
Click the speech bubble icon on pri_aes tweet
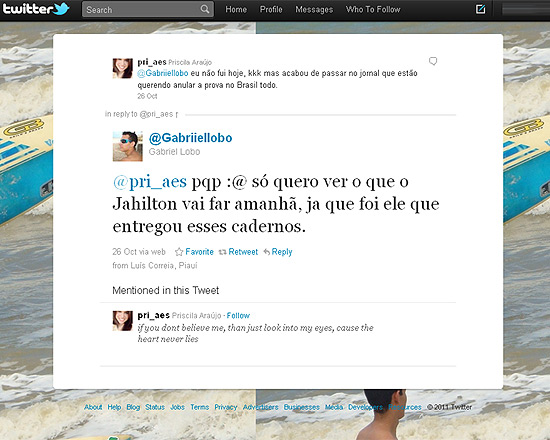pyautogui.click(x=433, y=61)
